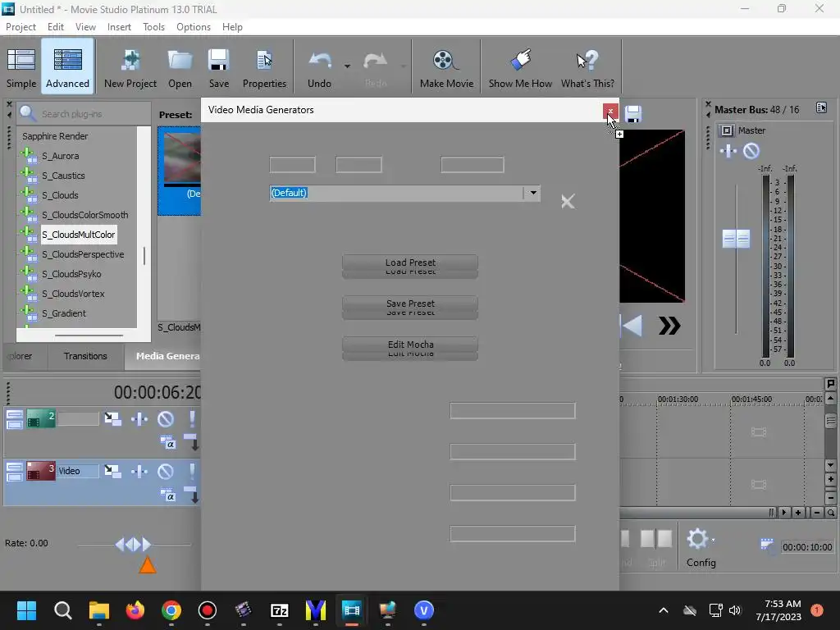
Task: Open Firefox from the taskbar
Action: (x=135, y=609)
